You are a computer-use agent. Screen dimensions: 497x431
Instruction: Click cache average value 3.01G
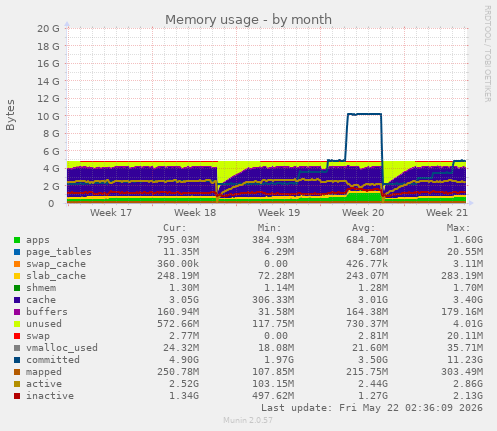pyautogui.click(x=373, y=300)
